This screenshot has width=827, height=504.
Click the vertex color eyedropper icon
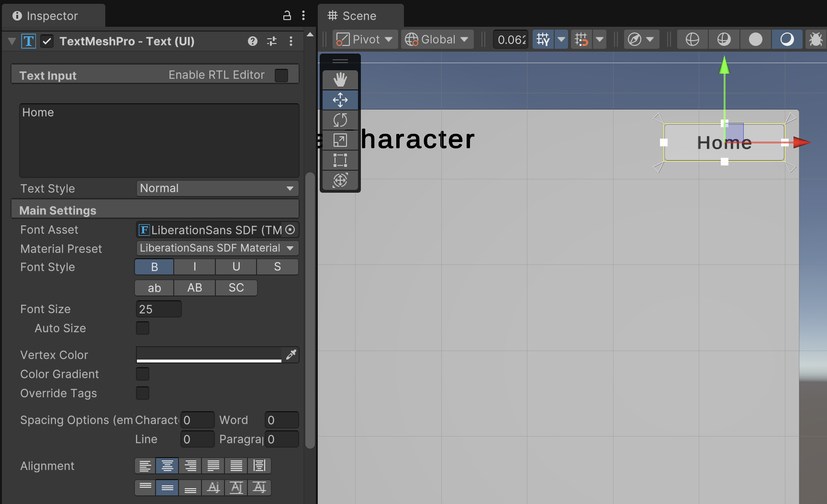click(291, 354)
